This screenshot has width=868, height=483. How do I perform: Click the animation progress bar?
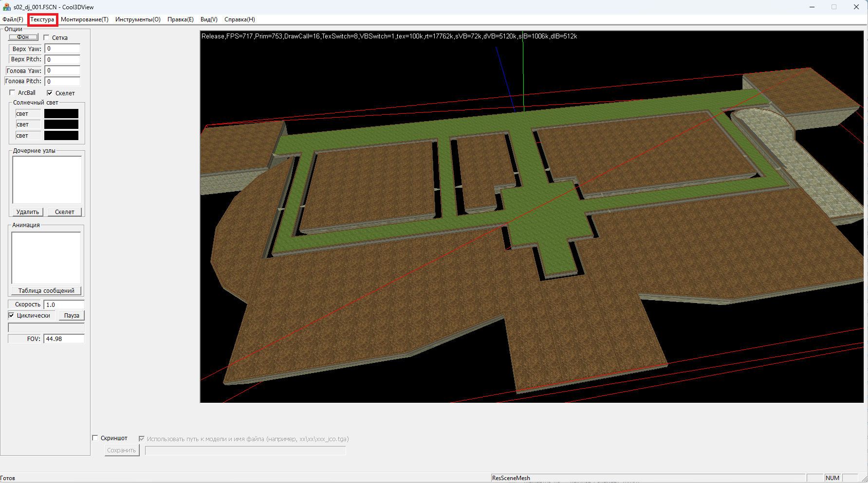[46, 327]
